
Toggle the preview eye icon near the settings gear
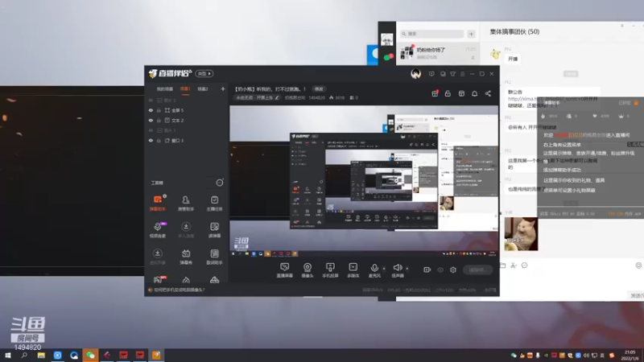pyautogui.click(x=440, y=269)
